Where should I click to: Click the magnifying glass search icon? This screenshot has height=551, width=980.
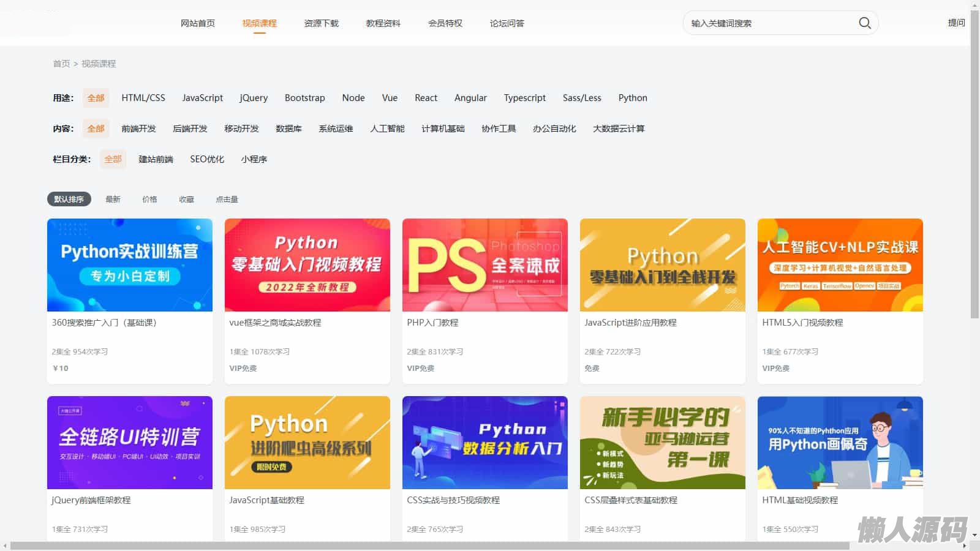[864, 23]
